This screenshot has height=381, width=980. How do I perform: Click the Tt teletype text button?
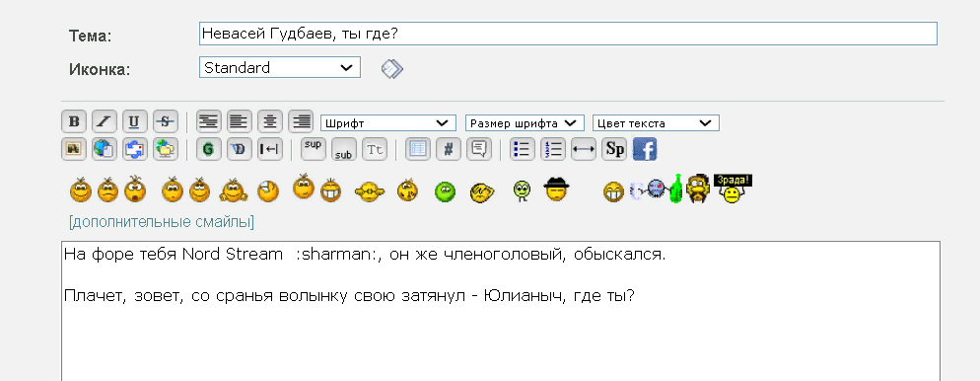(375, 149)
